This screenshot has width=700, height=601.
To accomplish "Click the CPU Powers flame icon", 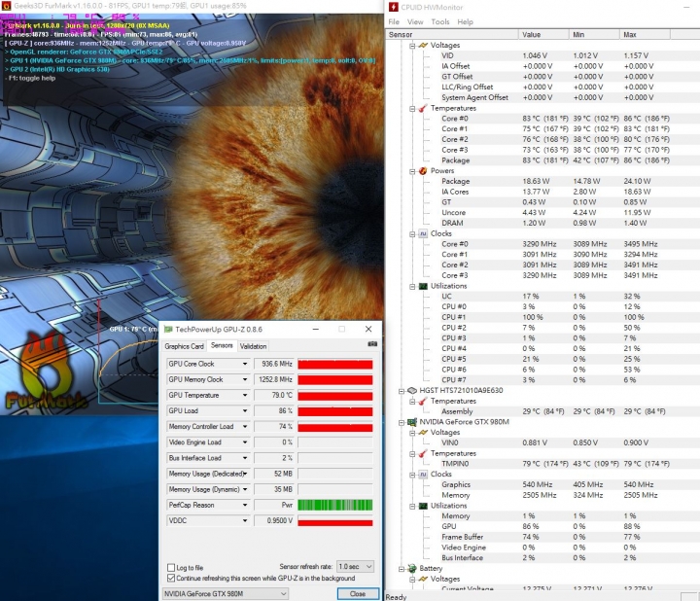I will 423,171.
